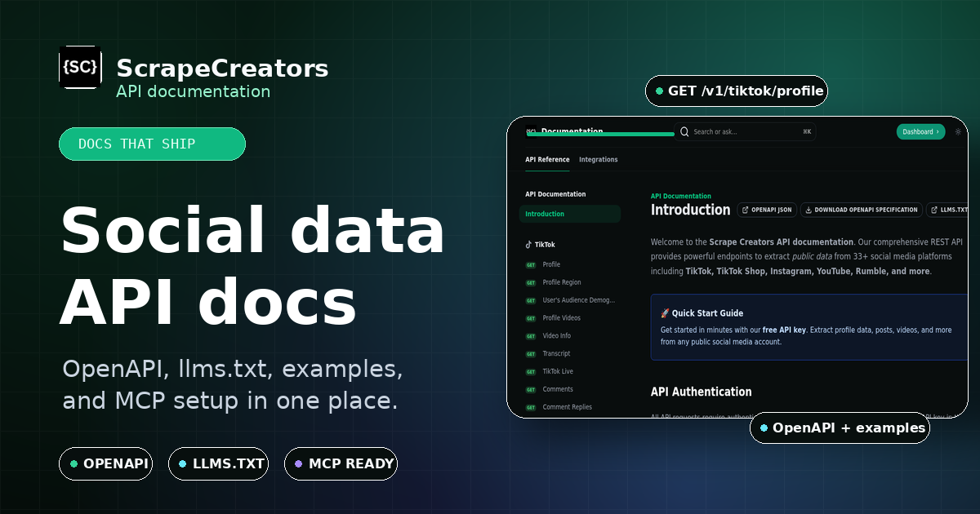
Task: Click the Social data API docs headline
Action: pos(253,267)
